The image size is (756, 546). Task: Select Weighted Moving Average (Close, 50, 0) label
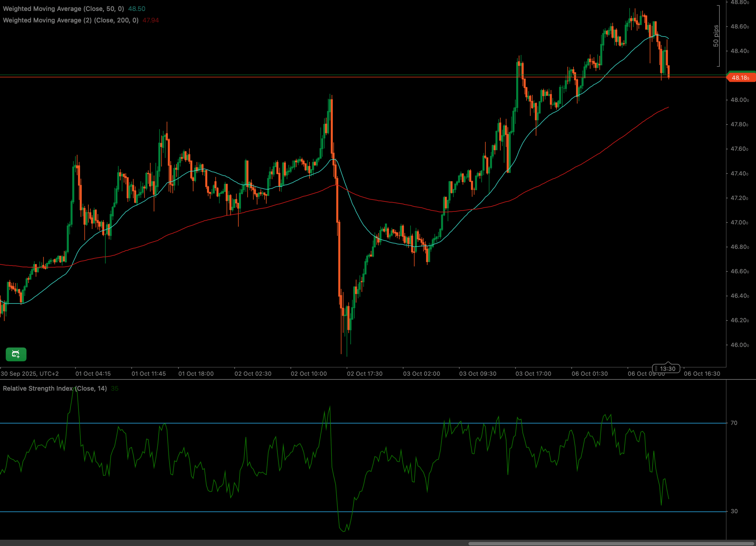click(x=63, y=9)
